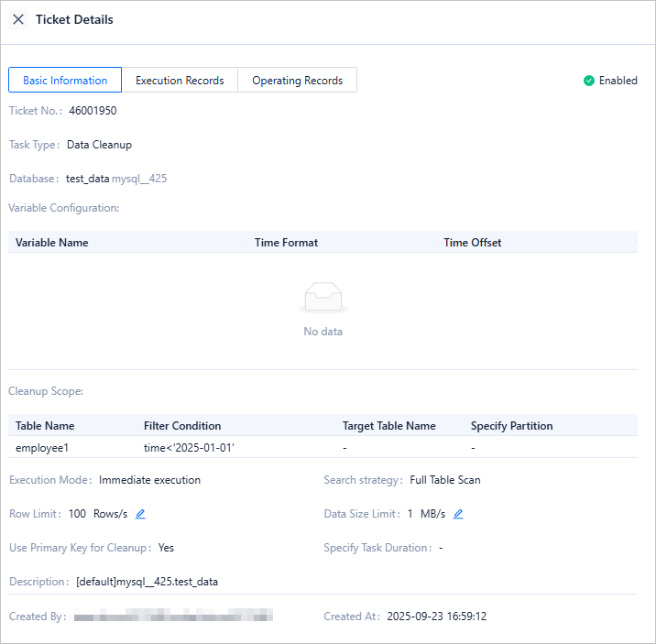Image resolution: width=656 pixels, height=644 pixels.
Task: Select the Basic Information tab
Action: click(x=65, y=81)
